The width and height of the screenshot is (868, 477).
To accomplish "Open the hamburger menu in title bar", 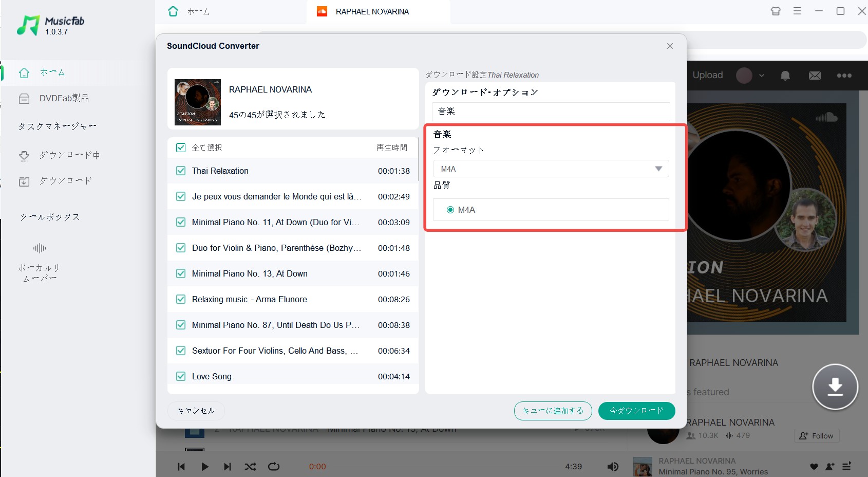I will coord(797,11).
